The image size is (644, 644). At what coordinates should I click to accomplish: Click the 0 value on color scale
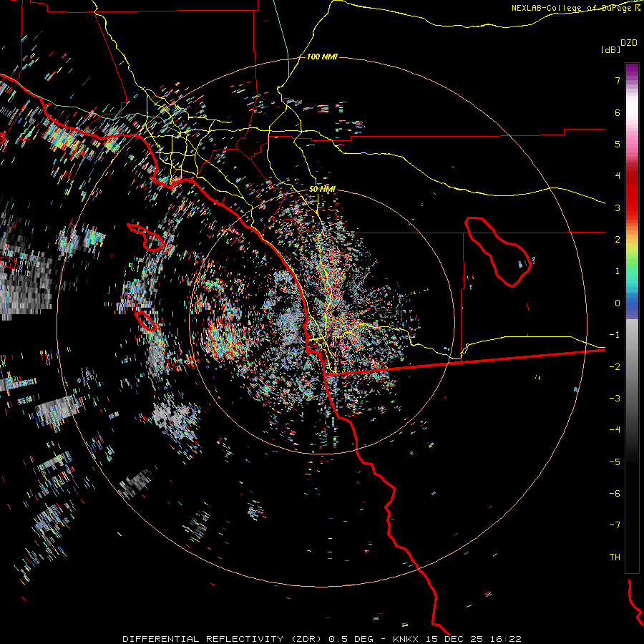click(x=618, y=303)
